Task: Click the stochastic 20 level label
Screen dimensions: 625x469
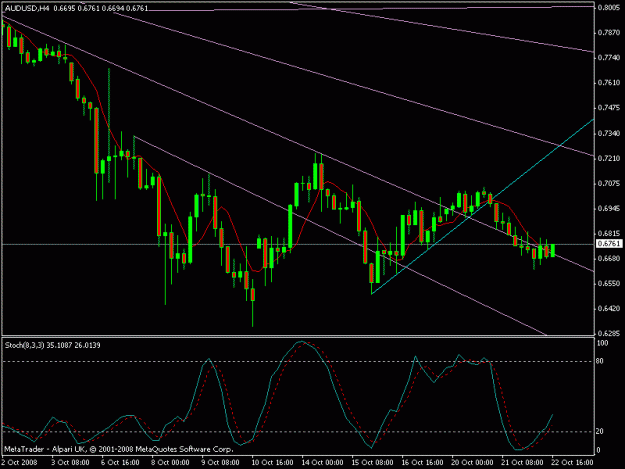Action: pos(600,432)
